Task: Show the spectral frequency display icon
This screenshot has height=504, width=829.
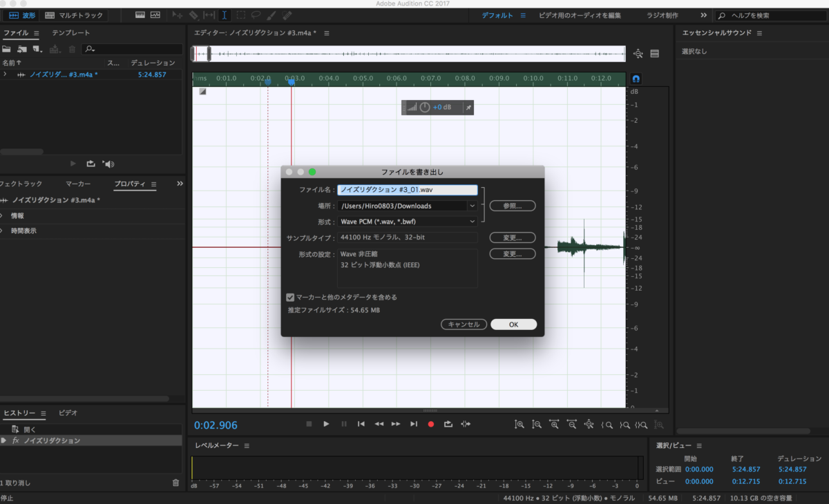Action: [x=140, y=14]
